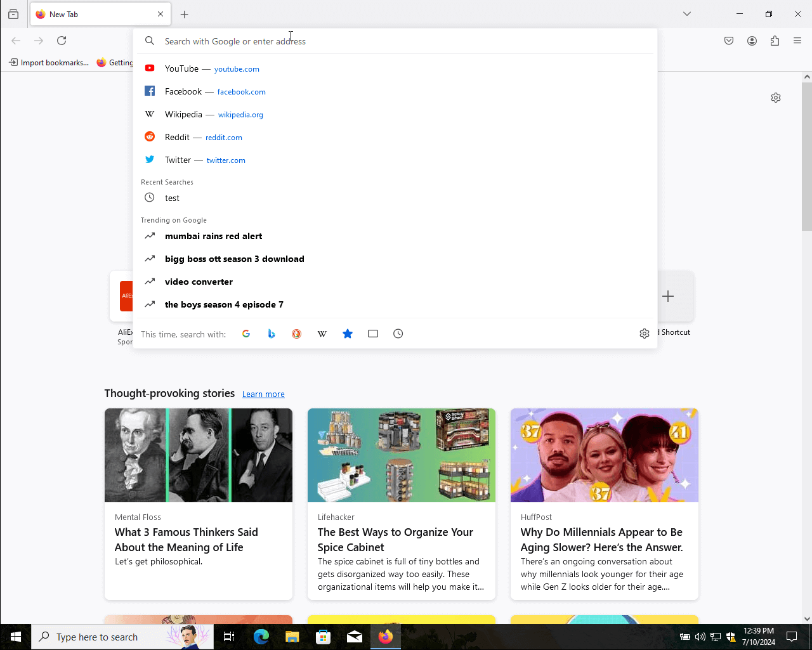Open Firefox View button in tab bar

click(13, 14)
